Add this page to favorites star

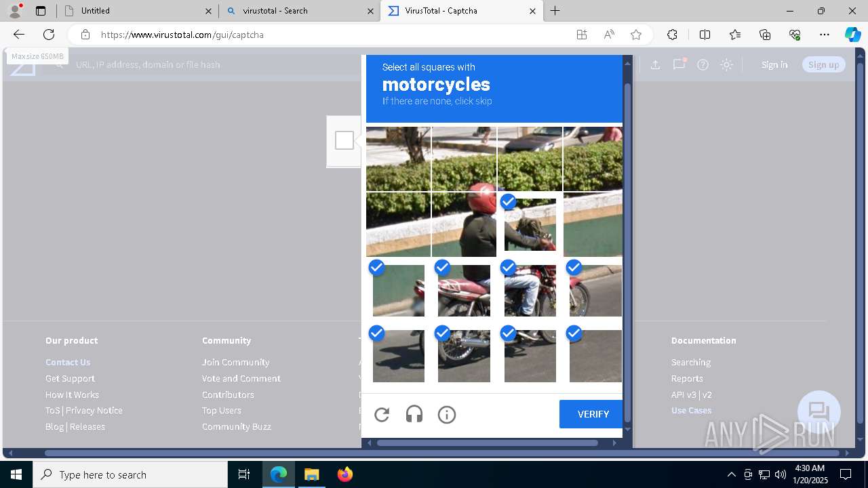[636, 35]
